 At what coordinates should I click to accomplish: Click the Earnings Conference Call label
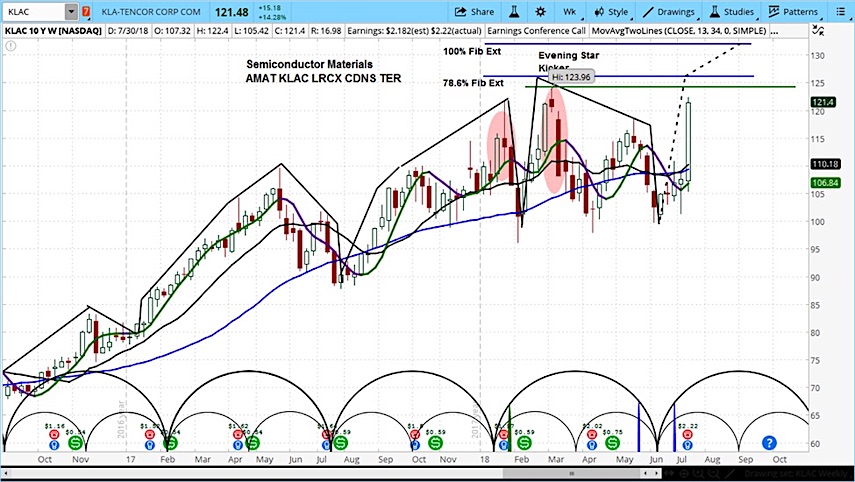tap(537, 31)
